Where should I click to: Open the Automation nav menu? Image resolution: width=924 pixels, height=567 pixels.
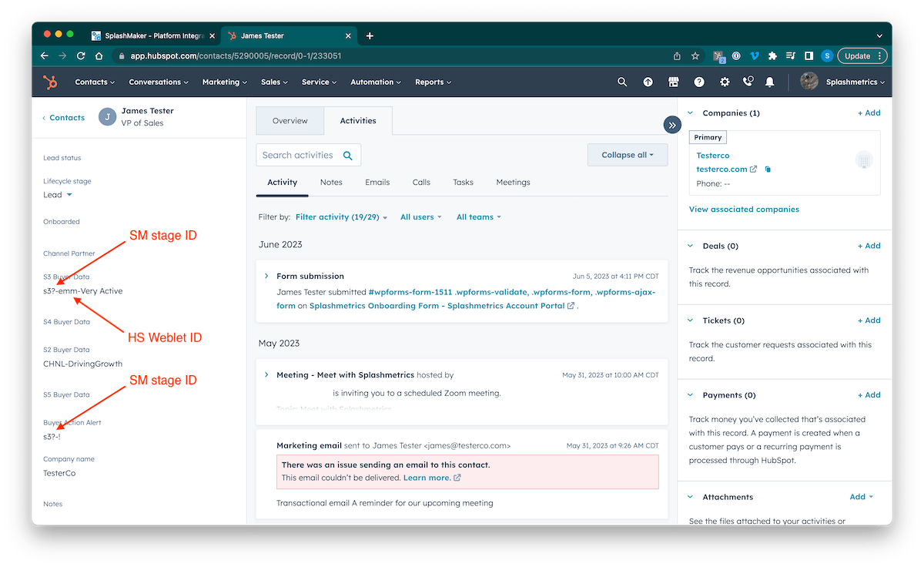[377, 82]
